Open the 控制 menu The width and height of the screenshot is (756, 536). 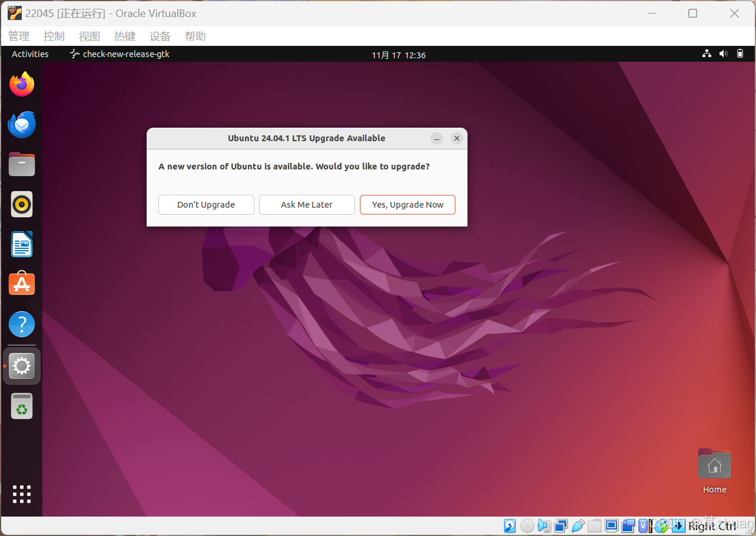coord(54,36)
